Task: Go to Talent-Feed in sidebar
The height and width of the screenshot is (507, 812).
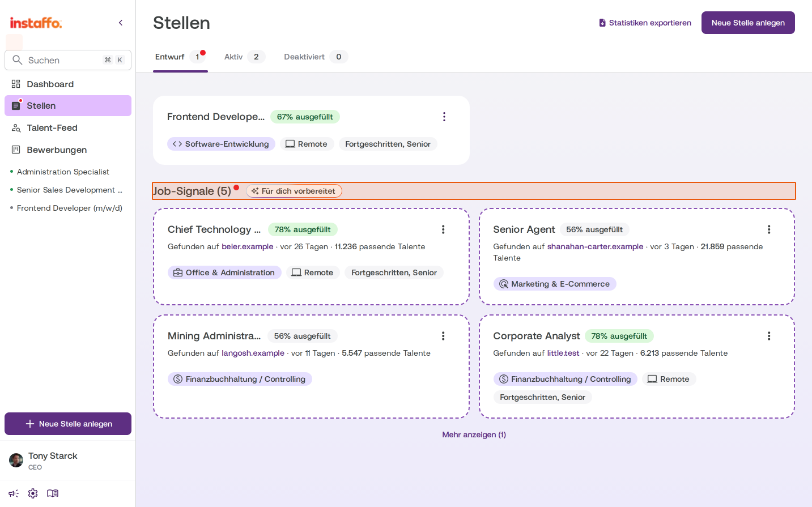Action: [68, 128]
